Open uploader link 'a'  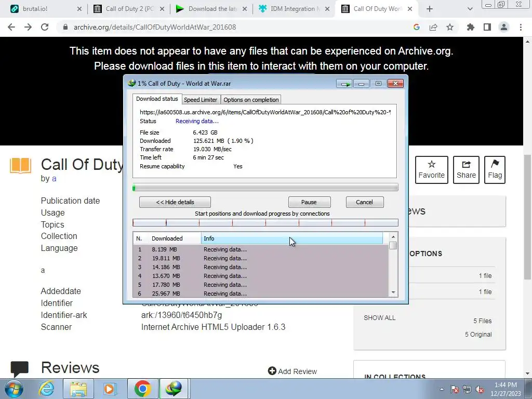pos(54,179)
